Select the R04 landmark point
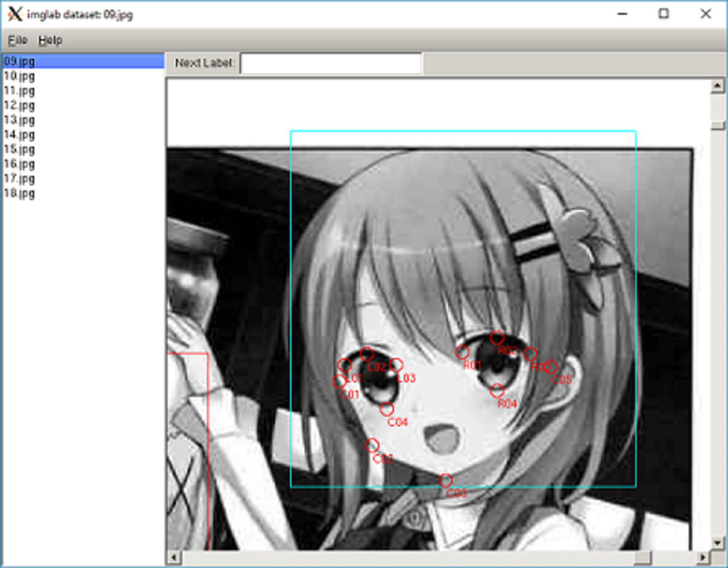The height and width of the screenshot is (568, 728). [497, 391]
